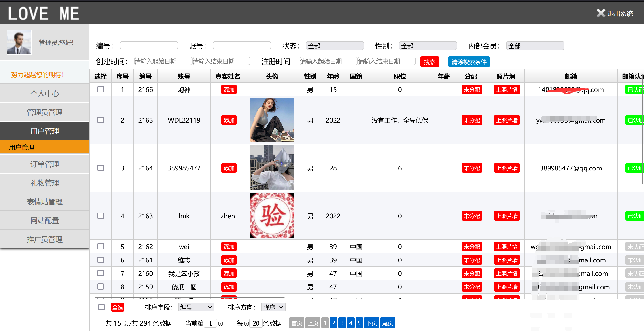This screenshot has width=644, height=332.
Task: Select 礼物管理 sidebar menu
Action: point(44,183)
